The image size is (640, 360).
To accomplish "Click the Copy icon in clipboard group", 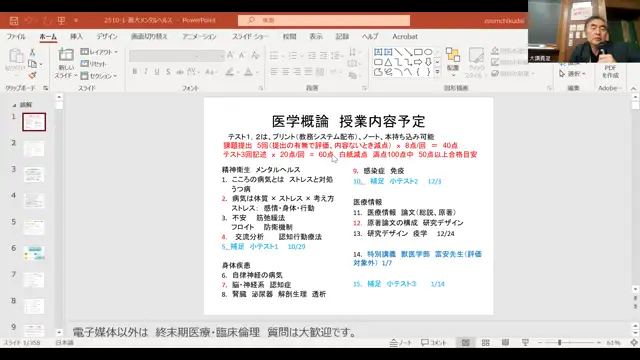I will [33, 64].
